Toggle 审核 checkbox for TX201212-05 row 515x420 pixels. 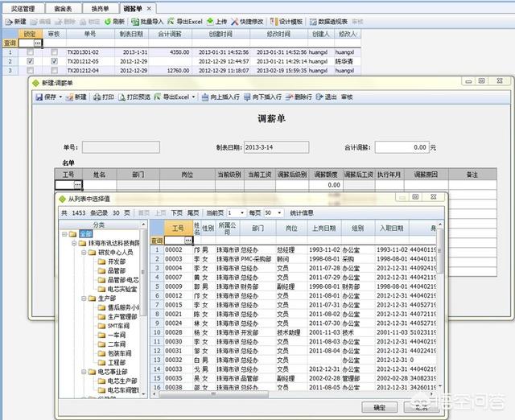click(x=54, y=61)
